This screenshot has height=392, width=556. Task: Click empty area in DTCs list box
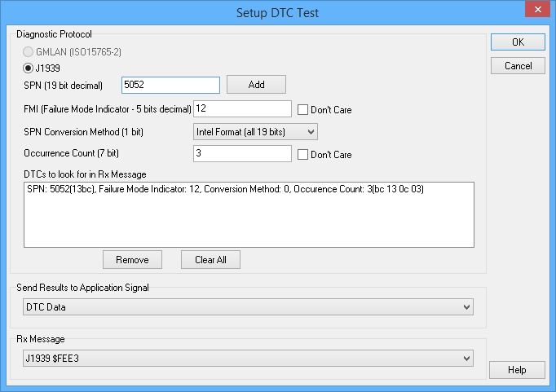coord(249,224)
